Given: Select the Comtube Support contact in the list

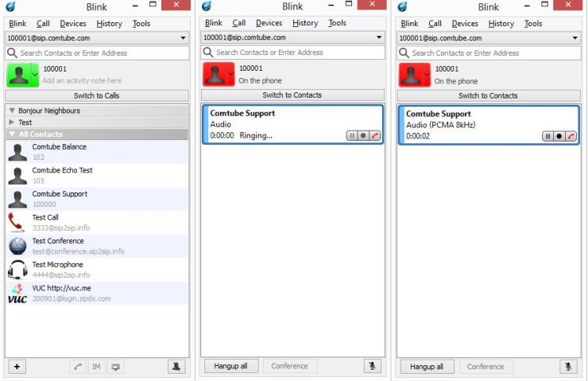Looking at the screenshot, I should pos(97,199).
